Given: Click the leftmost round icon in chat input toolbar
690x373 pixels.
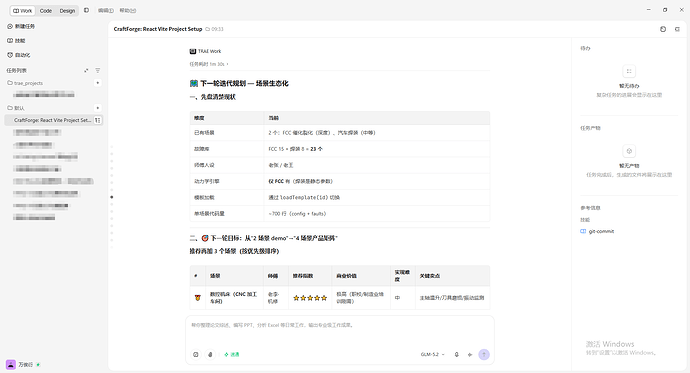Looking at the screenshot, I should point(196,355).
